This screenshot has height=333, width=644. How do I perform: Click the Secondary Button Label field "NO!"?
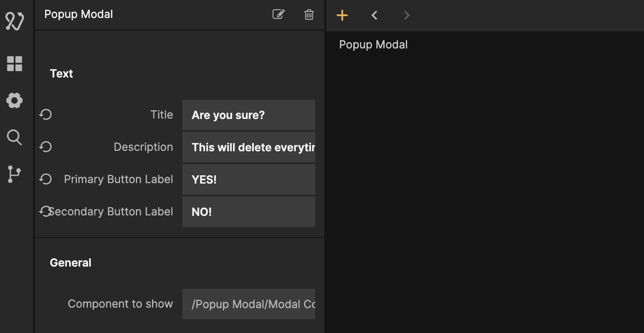click(x=249, y=212)
